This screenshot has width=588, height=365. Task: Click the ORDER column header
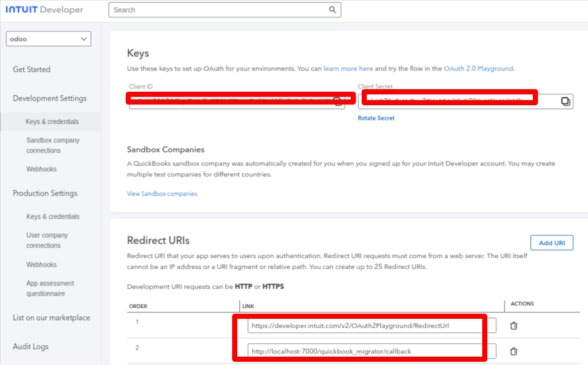tap(138, 306)
